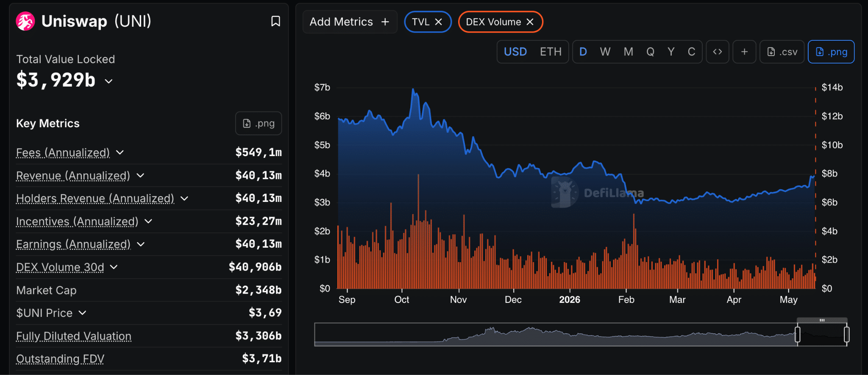The width and height of the screenshot is (868, 375).
Task: Click the DEX Volume value $40,906b
Action: pos(255,267)
